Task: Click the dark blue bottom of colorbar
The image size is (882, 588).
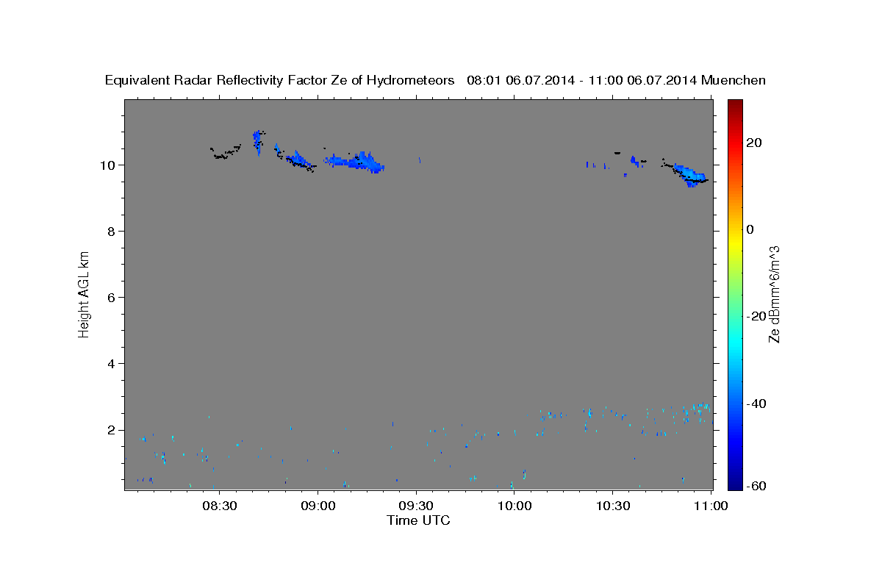Action: click(735, 484)
